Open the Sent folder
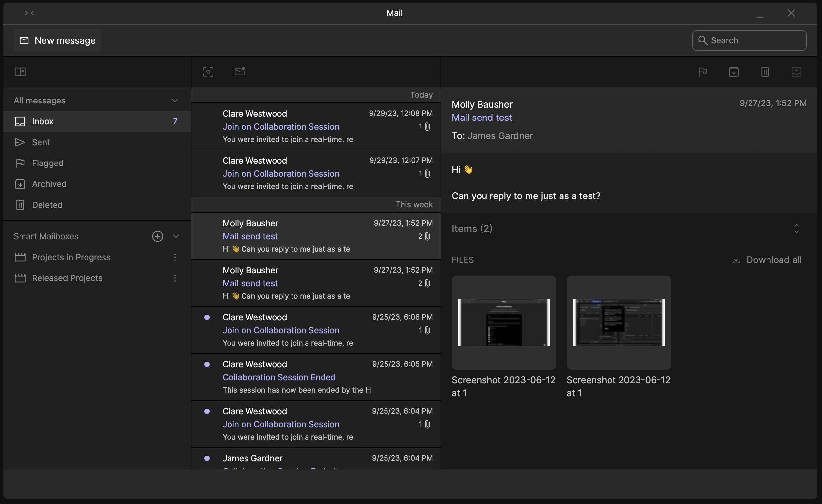Screen dimensions: 822x504 pyautogui.click(x=41, y=142)
